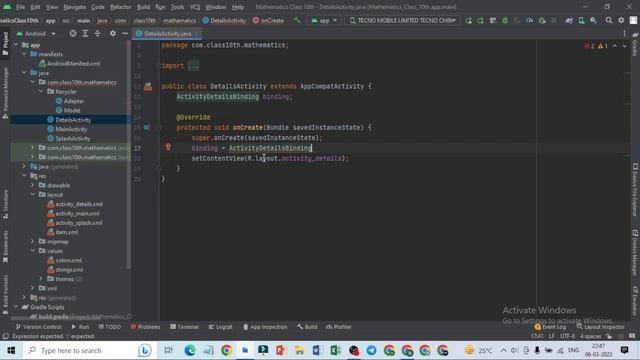Open the Build menu
The width and height of the screenshot is (640, 360).
(143, 7)
